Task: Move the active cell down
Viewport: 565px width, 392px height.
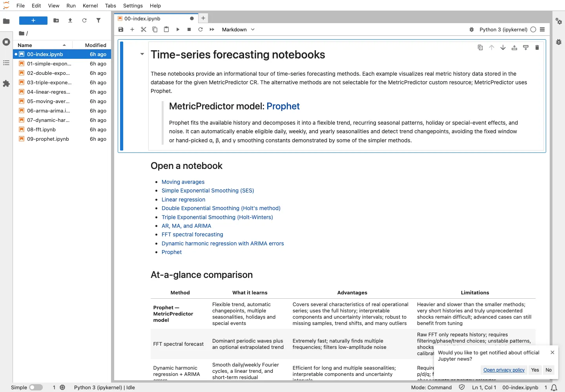Action: pyautogui.click(x=503, y=47)
